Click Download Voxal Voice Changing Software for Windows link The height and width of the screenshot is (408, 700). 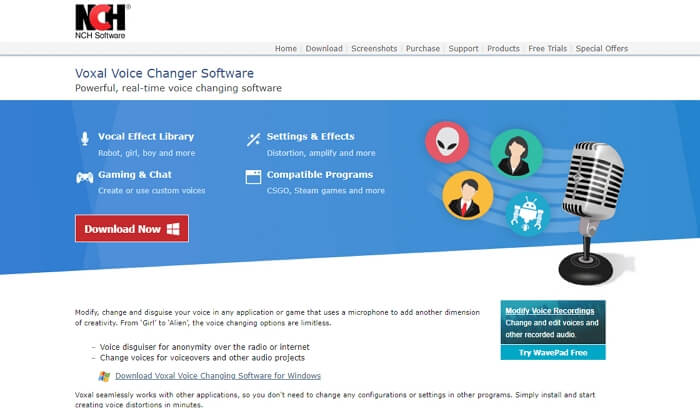coord(218,376)
